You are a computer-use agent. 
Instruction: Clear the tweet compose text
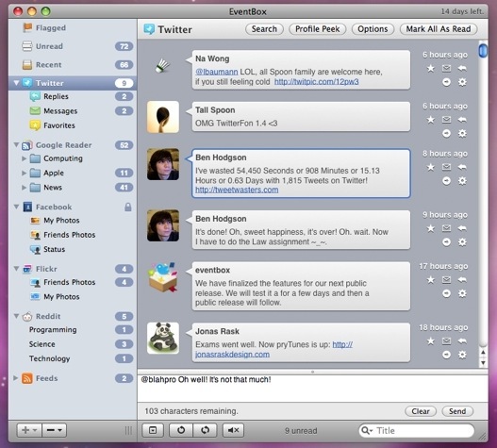coord(421,411)
